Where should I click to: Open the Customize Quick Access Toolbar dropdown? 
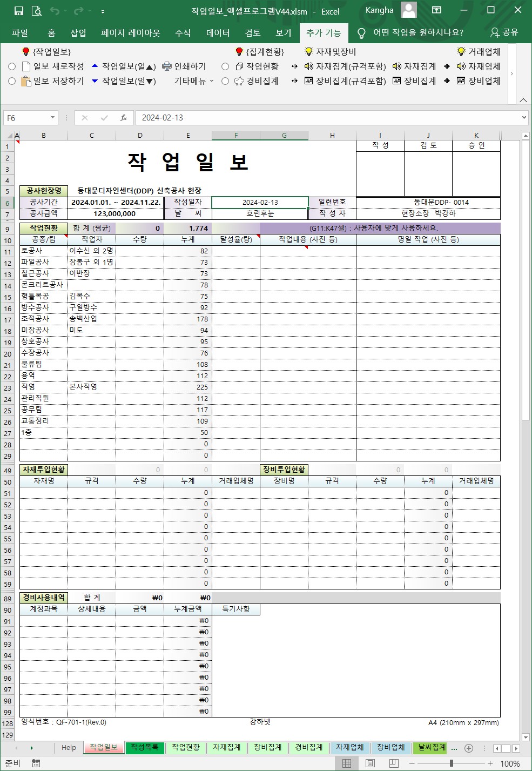tap(103, 11)
